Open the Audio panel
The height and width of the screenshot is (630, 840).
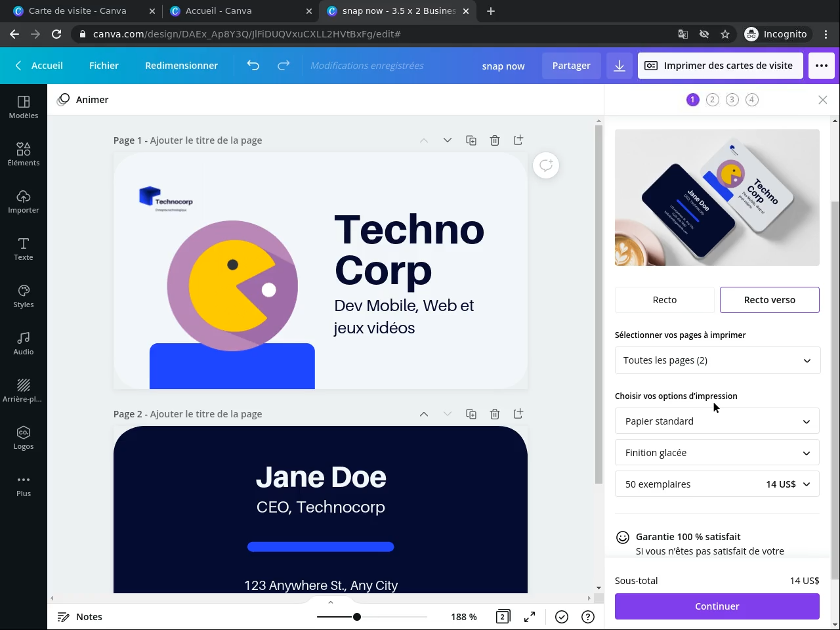tap(24, 343)
